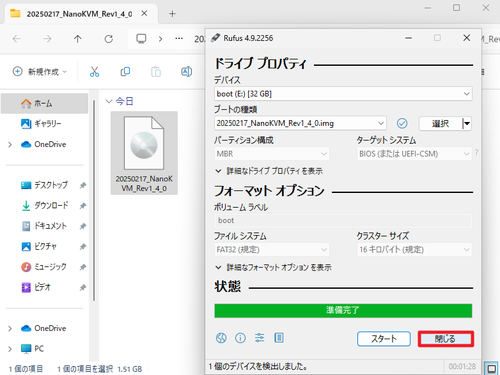The image size is (500, 375).
Task: Click the Paste icon in Explorer toolbar
Action: (x=156, y=72)
